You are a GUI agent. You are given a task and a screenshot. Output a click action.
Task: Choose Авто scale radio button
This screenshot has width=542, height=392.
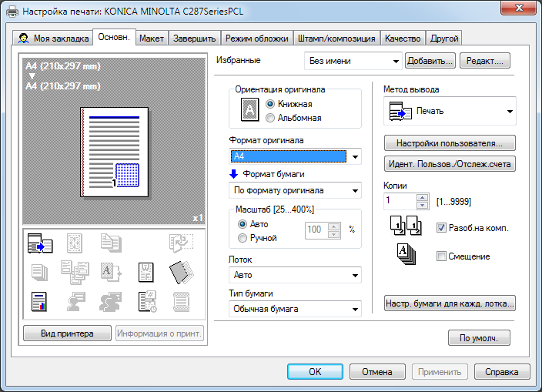243,224
